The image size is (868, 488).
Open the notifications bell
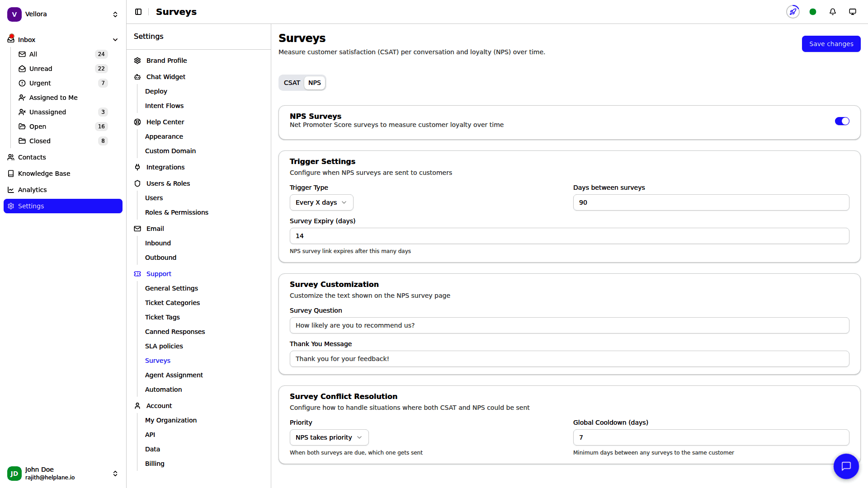(x=832, y=12)
